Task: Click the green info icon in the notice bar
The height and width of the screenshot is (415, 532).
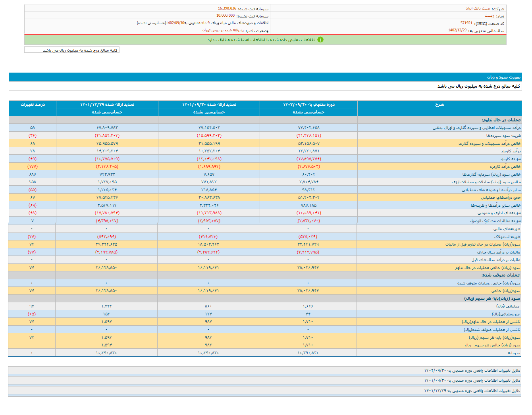Action: [320, 40]
